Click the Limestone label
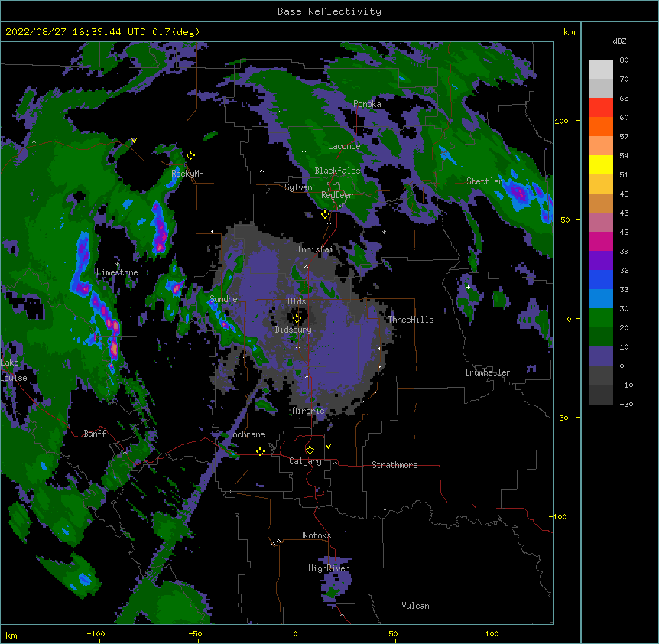 (x=117, y=272)
